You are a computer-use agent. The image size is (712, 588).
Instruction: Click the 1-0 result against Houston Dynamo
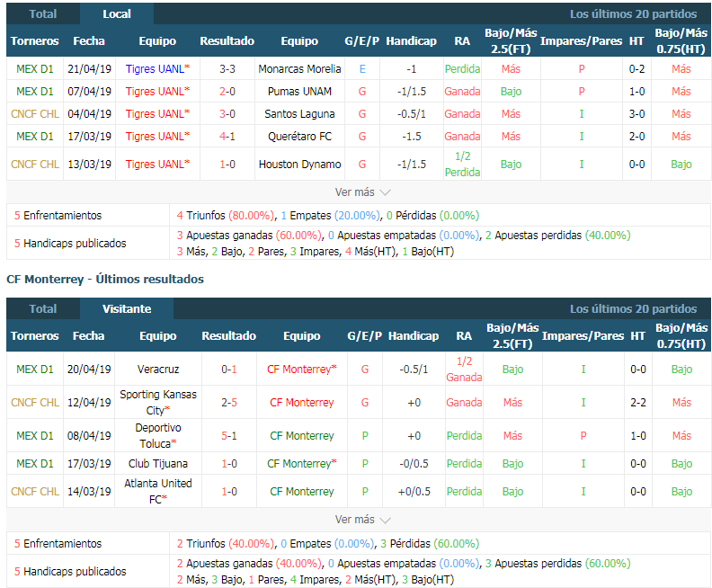(227, 165)
